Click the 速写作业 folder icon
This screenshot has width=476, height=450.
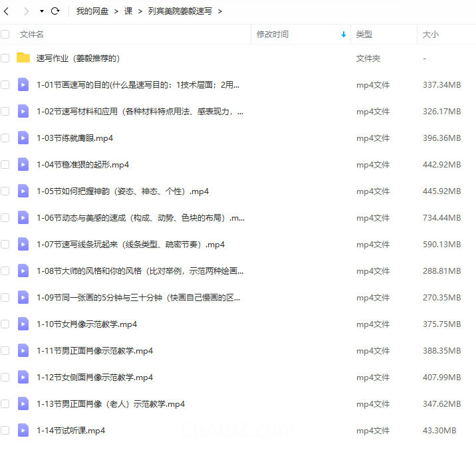(23, 58)
